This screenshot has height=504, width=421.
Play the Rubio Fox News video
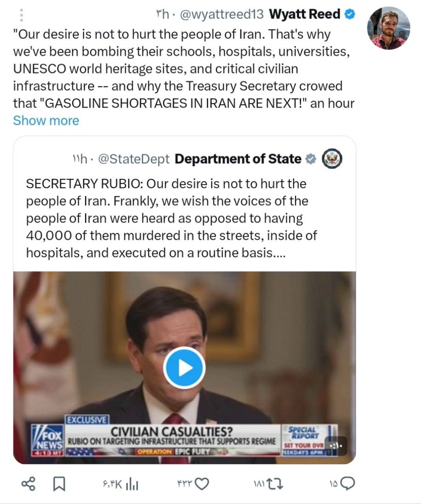coord(184,367)
